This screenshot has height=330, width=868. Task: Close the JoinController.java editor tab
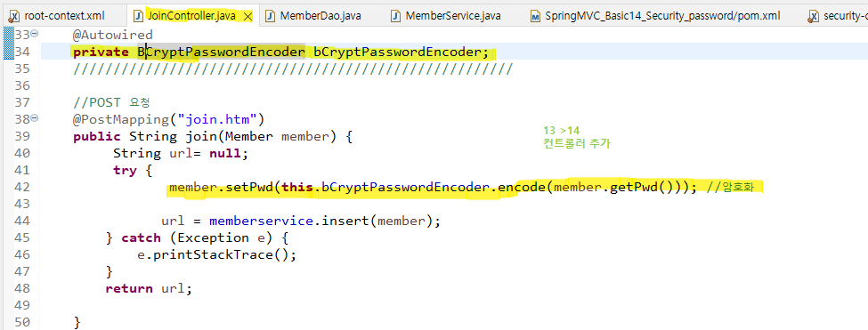coord(248,17)
